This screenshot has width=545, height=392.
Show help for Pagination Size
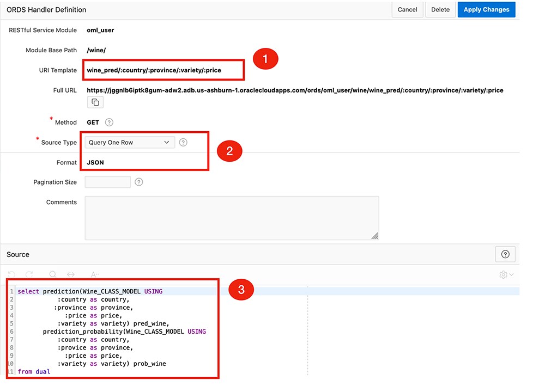[x=138, y=182]
